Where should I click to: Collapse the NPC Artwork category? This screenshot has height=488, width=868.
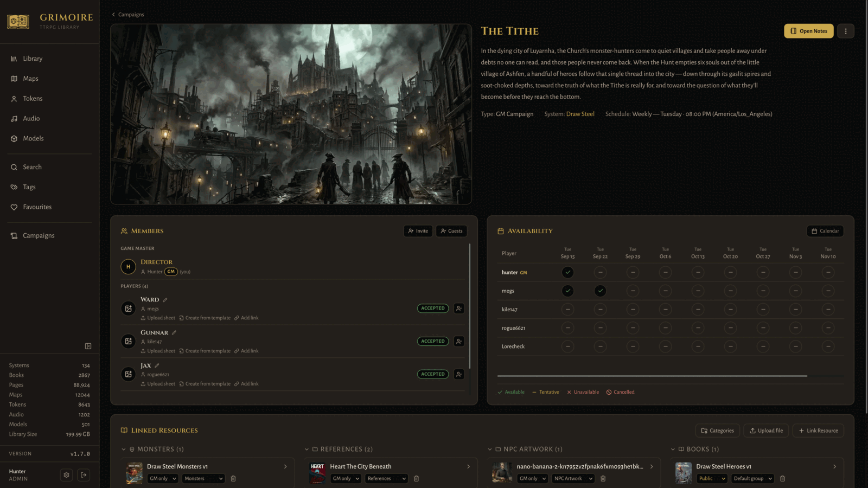490,450
